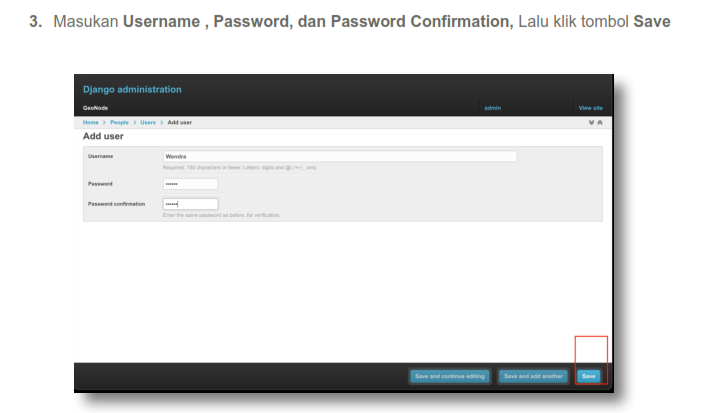Go to the Home breadcrumb
The width and height of the screenshot is (704, 413).
(x=90, y=122)
